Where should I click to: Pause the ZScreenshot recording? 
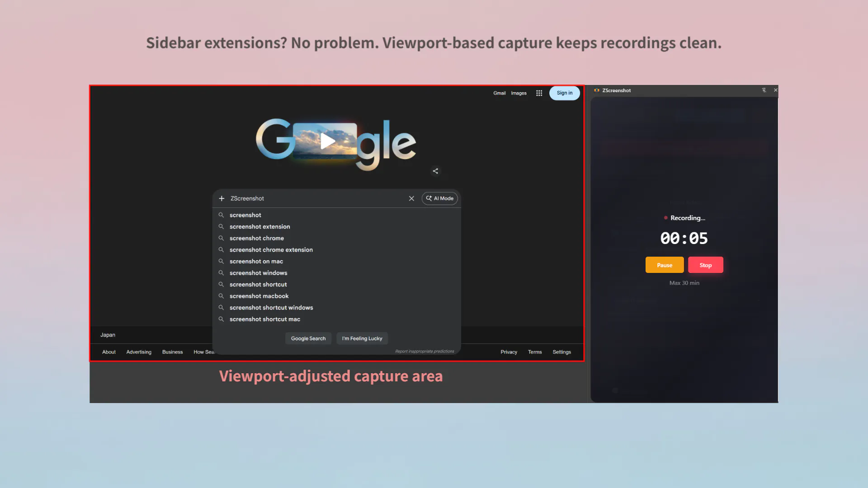coord(665,265)
